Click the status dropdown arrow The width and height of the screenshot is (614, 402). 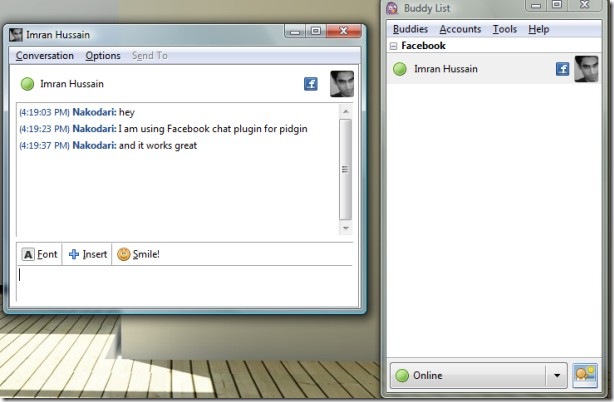click(x=557, y=375)
